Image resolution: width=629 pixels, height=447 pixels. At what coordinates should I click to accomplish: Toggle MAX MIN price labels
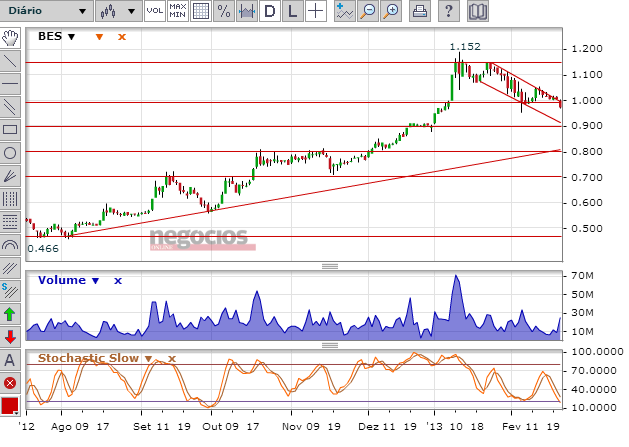(178, 11)
